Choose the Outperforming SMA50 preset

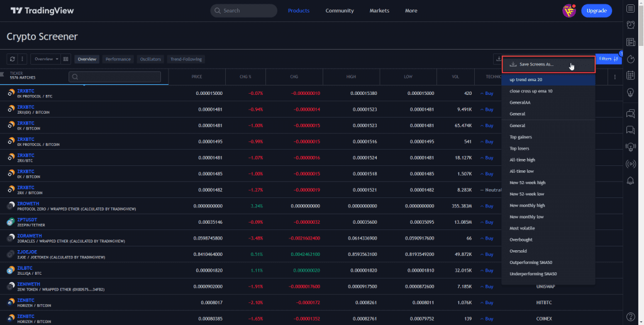click(x=548, y=263)
